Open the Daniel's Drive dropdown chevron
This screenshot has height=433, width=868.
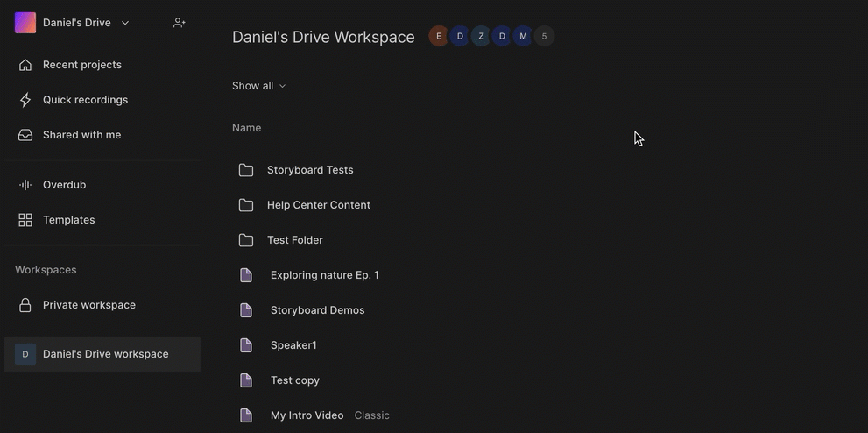(x=125, y=23)
